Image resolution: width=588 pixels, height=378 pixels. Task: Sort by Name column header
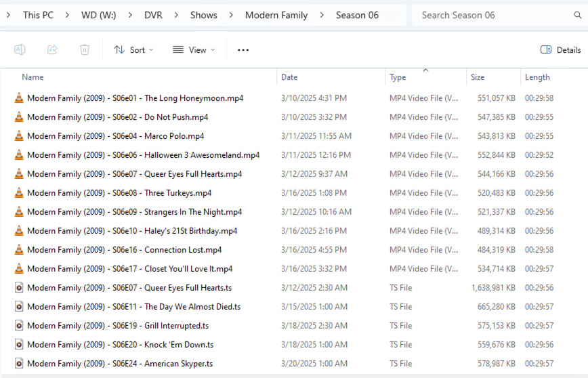33,77
